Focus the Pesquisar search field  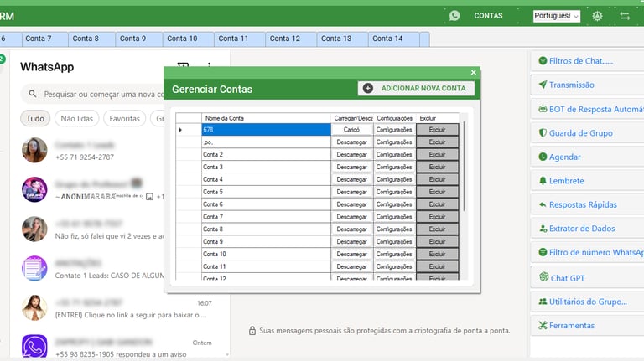93,95
